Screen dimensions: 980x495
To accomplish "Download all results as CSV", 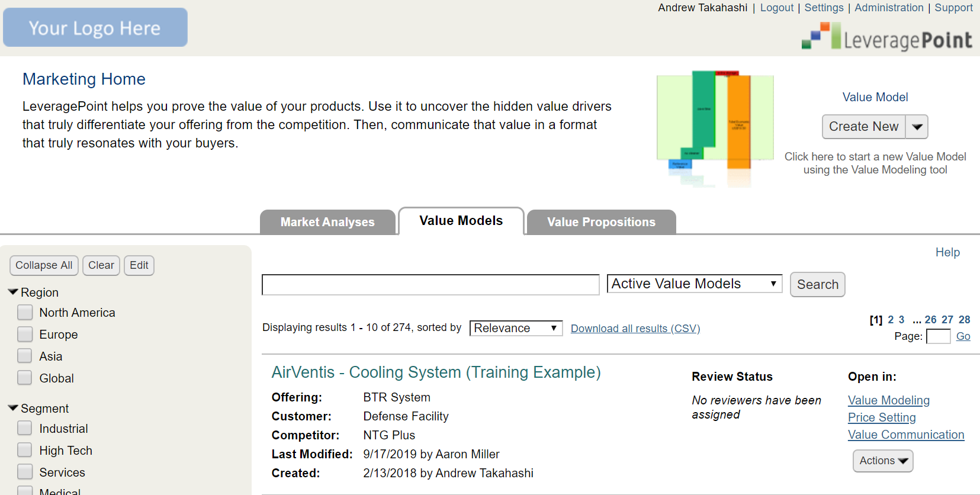I will (x=635, y=329).
